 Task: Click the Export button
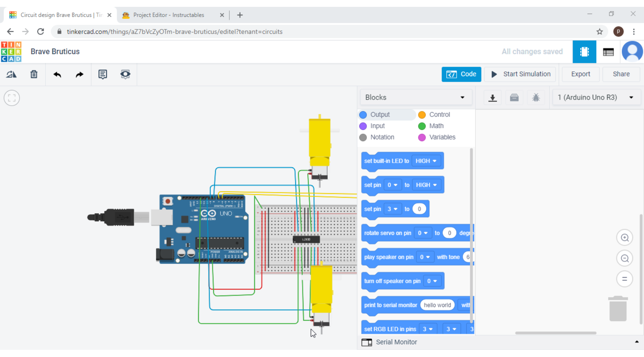click(581, 74)
